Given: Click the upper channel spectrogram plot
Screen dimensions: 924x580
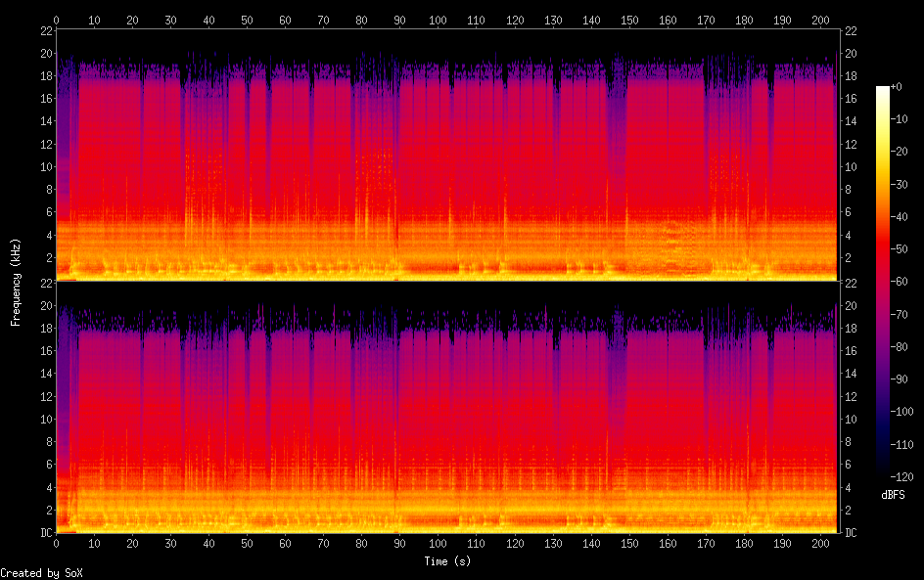Looking at the screenshot, I should (447, 156).
